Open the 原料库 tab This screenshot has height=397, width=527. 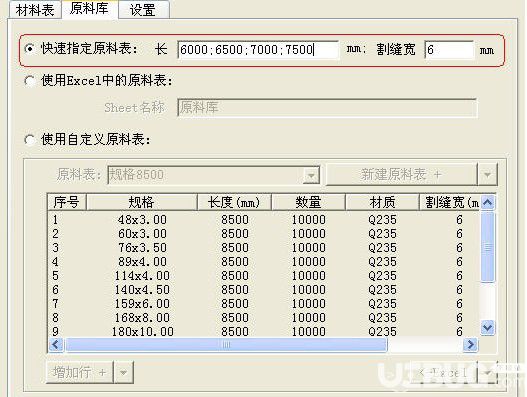pos(89,9)
